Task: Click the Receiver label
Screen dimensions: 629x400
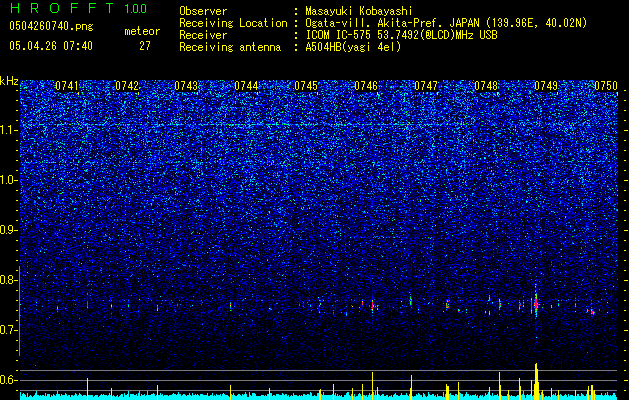Action: [203, 35]
